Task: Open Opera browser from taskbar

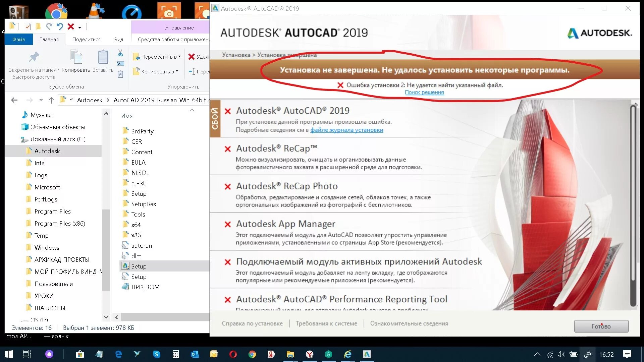Action: [x=233, y=354]
